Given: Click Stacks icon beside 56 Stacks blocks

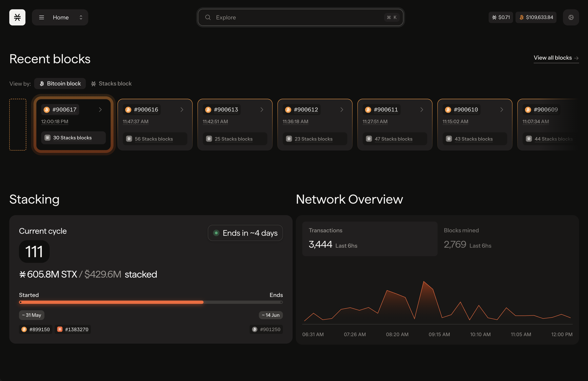Looking at the screenshot, I should coord(129,139).
